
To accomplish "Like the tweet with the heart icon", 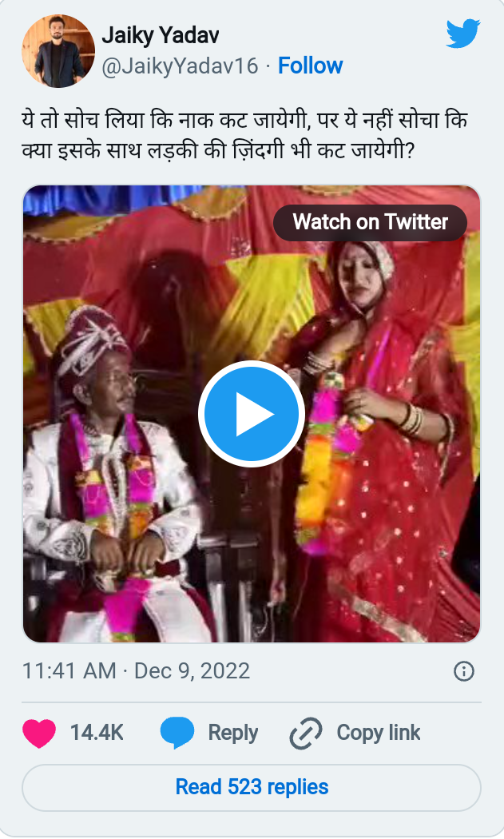I will tap(39, 733).
